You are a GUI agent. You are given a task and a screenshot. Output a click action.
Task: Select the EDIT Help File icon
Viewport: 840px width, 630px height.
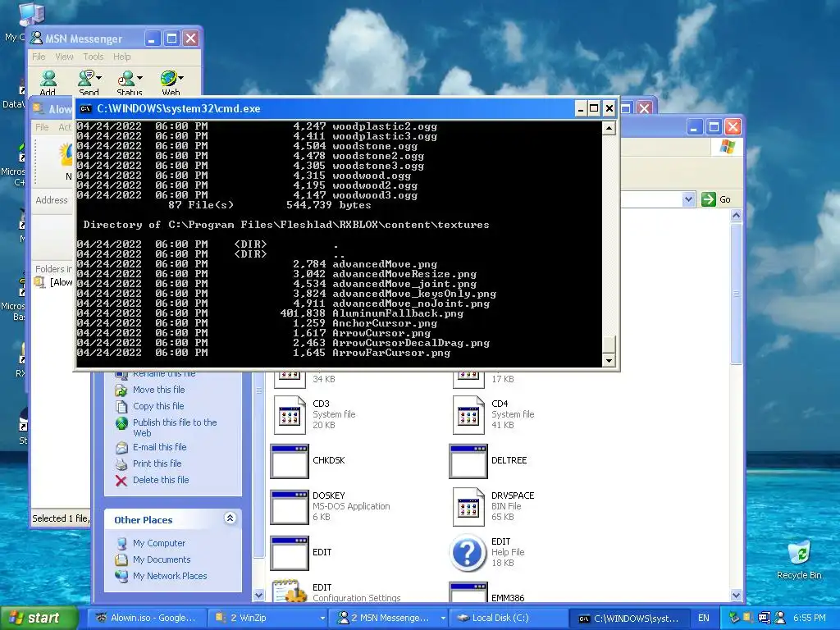point(468,552)
